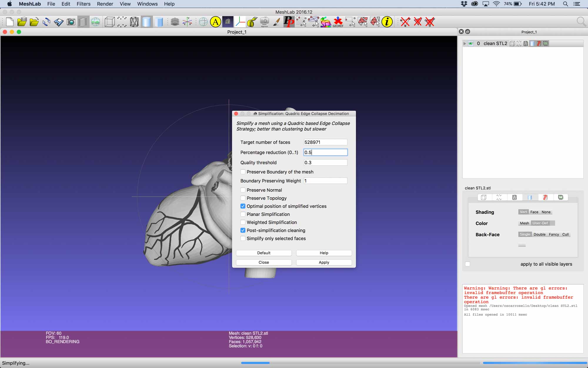Viewport: 588px width, 368px height.
Task: Enable Preserve Topology option
Action: [x=243, y=198]
